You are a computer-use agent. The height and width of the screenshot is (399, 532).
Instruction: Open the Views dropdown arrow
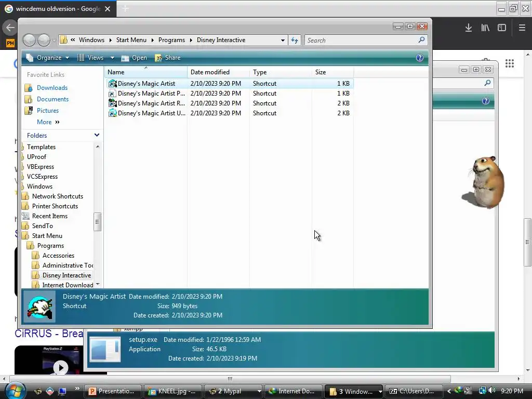[112, 58]
